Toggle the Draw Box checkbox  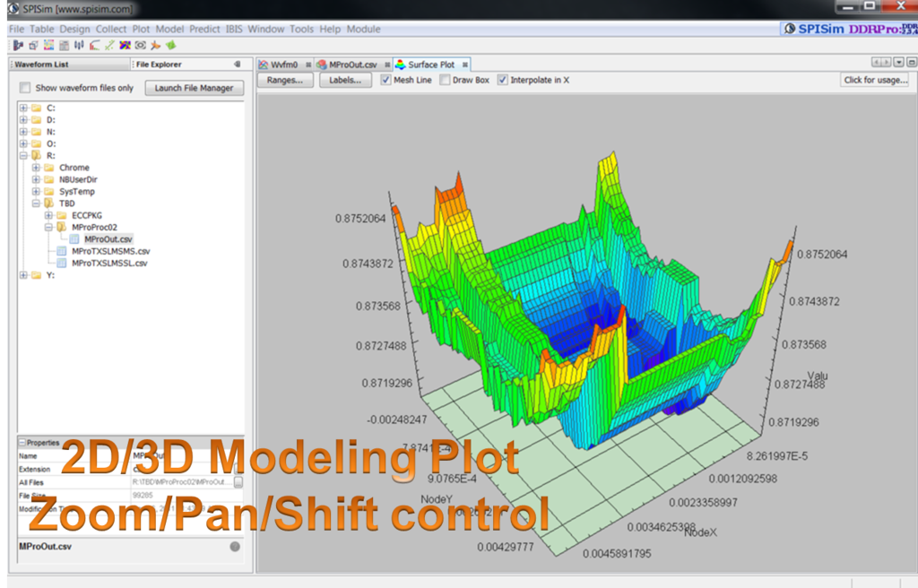click(445, 80)
